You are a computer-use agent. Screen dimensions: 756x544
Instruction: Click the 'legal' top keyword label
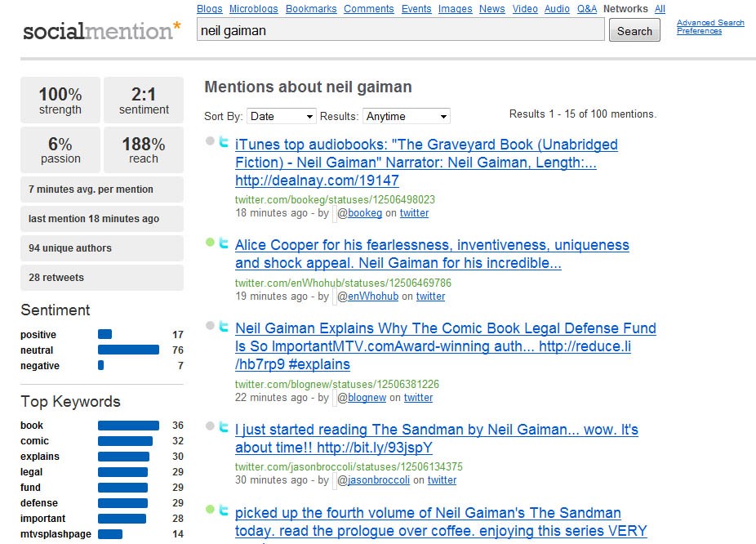click(x=31, y=471)
